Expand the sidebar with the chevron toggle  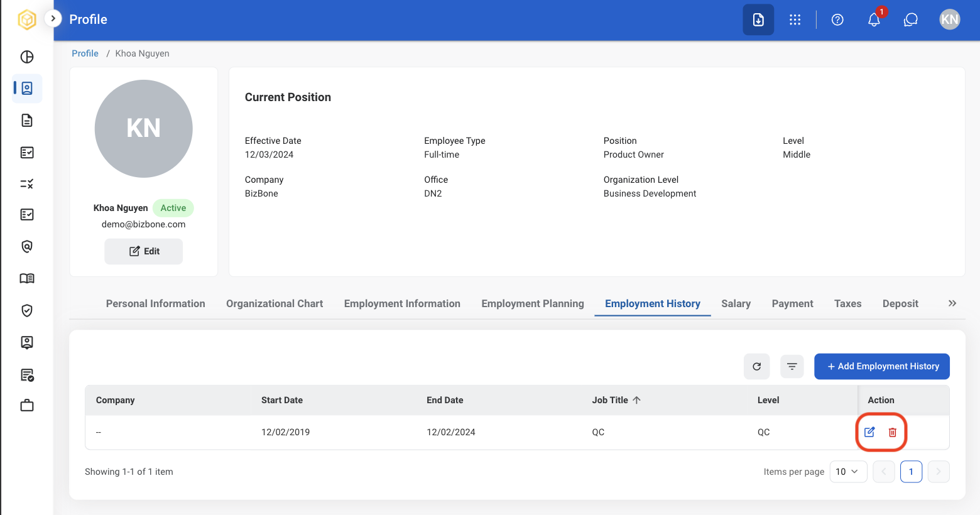[53, 19]
